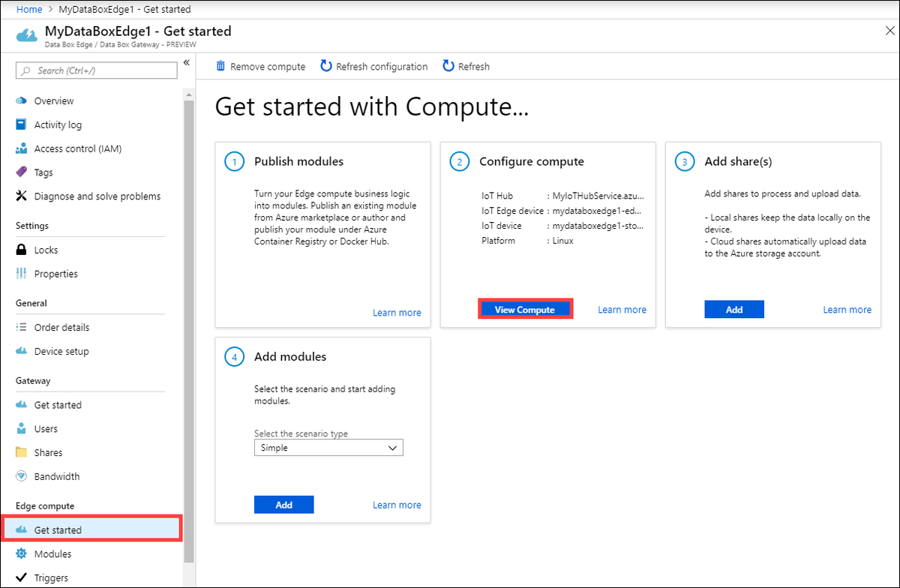Image resolution: width=900 pixels, height=588 pixels.
Task: Click the Shares folder icon
Action: pyautogui.click(x=22, y=453)
